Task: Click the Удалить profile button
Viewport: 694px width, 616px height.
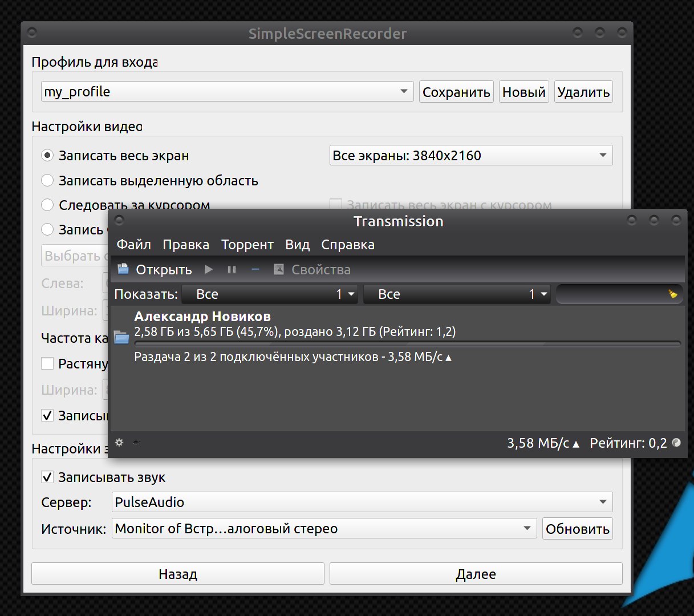Action: click(x=583, y=92)
